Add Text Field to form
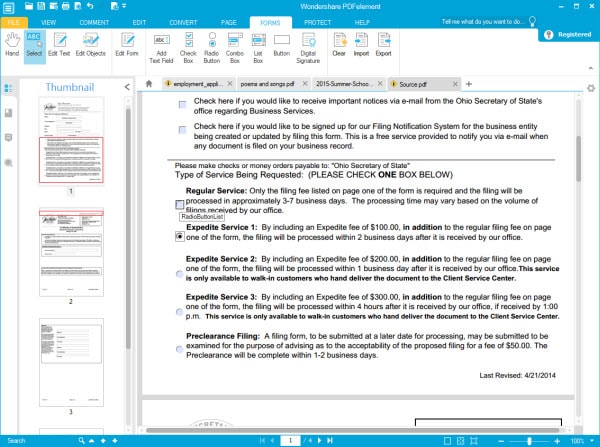The height and width of the screenshot is (447, 600). pos(161,48)
